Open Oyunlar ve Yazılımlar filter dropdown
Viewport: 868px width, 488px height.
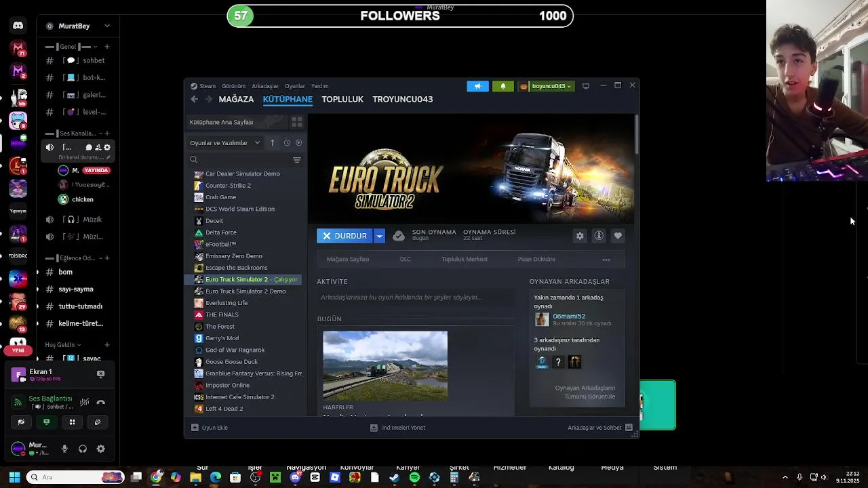pyautogui.click(x=225, y=143)
